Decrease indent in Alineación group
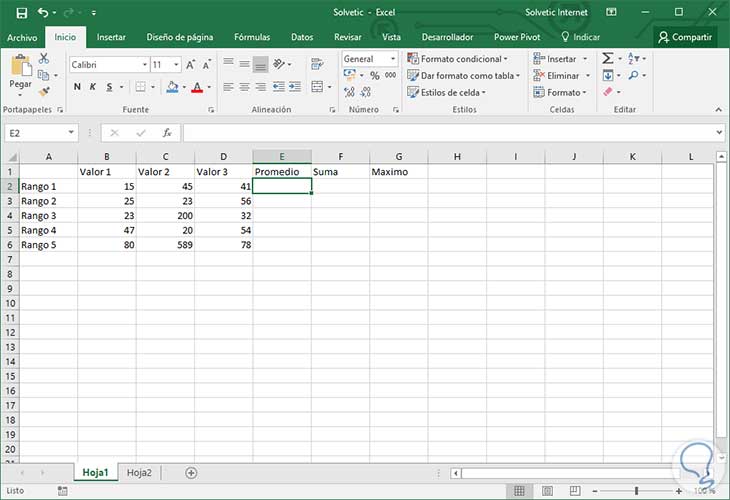 279,87
